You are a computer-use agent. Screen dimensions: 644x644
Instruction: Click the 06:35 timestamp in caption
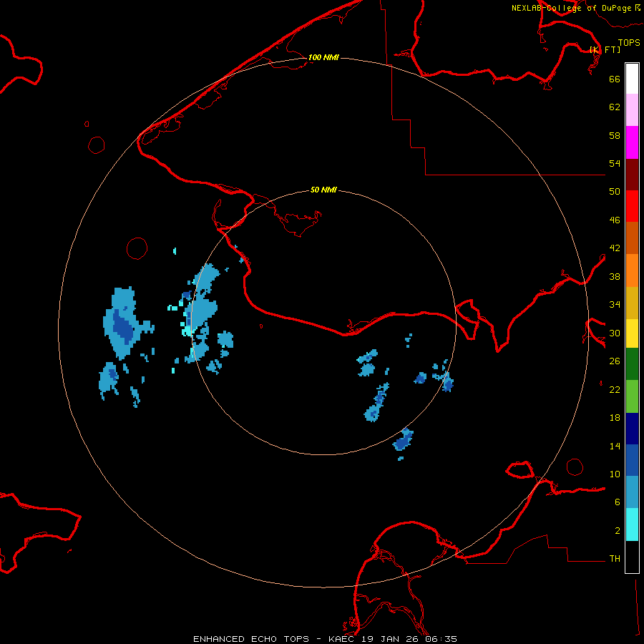pos(441,639)
